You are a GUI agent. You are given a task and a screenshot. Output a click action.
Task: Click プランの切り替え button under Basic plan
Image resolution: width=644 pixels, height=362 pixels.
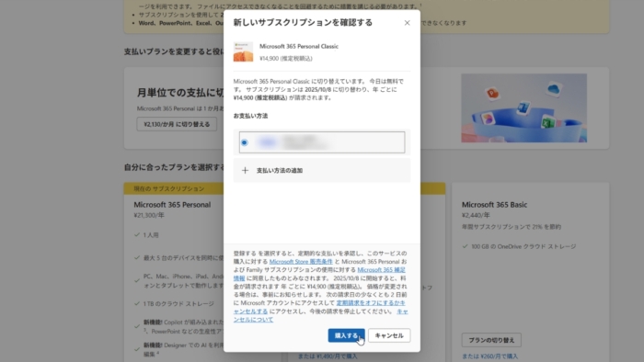[491, 340]
